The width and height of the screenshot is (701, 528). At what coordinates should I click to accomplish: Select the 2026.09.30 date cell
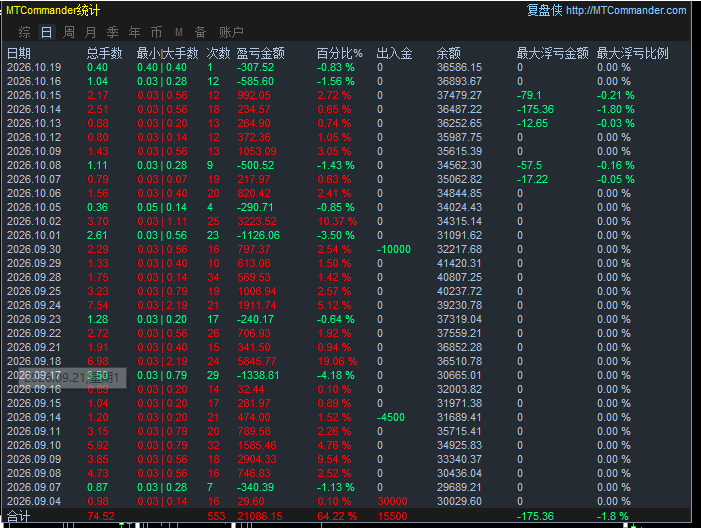pyautogui.click(x=34, y=249)
